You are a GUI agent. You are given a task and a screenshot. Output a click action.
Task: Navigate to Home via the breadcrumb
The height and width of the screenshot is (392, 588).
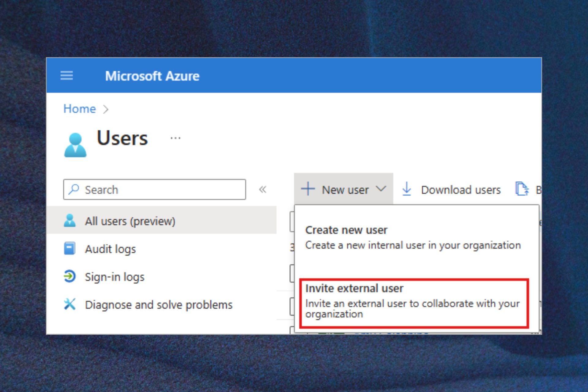tap(79, 108)
